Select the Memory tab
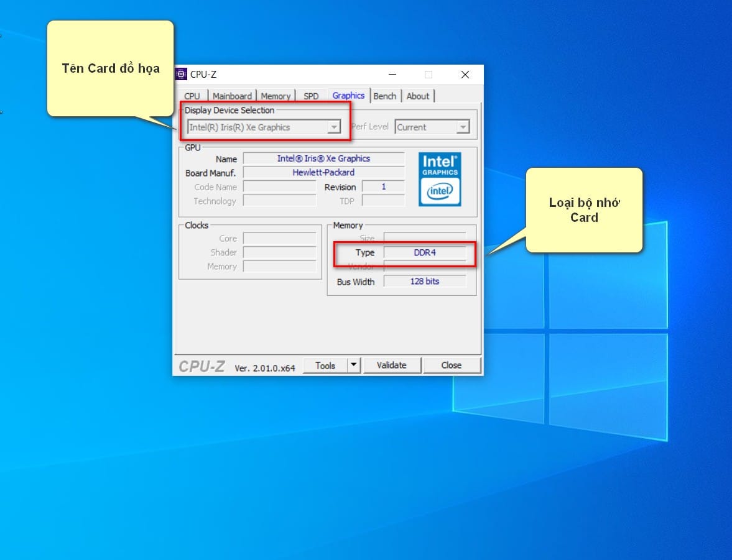The image size is (732, 560). point(276,96)
